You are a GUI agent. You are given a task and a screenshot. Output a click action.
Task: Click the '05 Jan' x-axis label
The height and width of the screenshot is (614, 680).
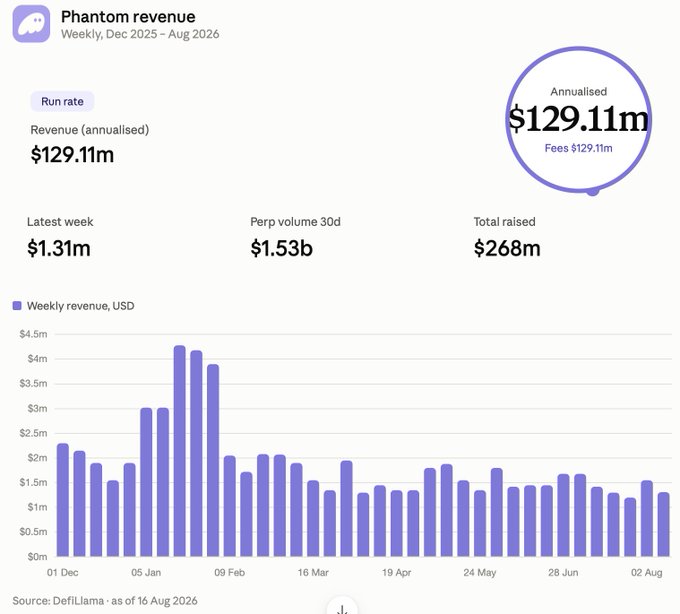[146, 572]
